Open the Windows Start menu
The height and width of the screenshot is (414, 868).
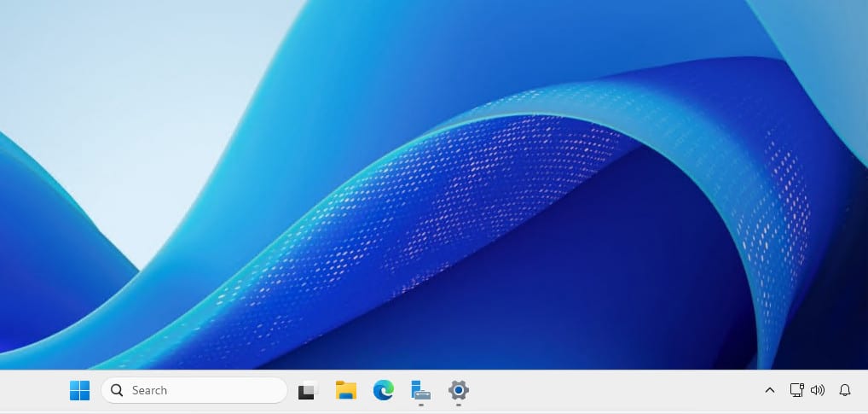(79, 391)
